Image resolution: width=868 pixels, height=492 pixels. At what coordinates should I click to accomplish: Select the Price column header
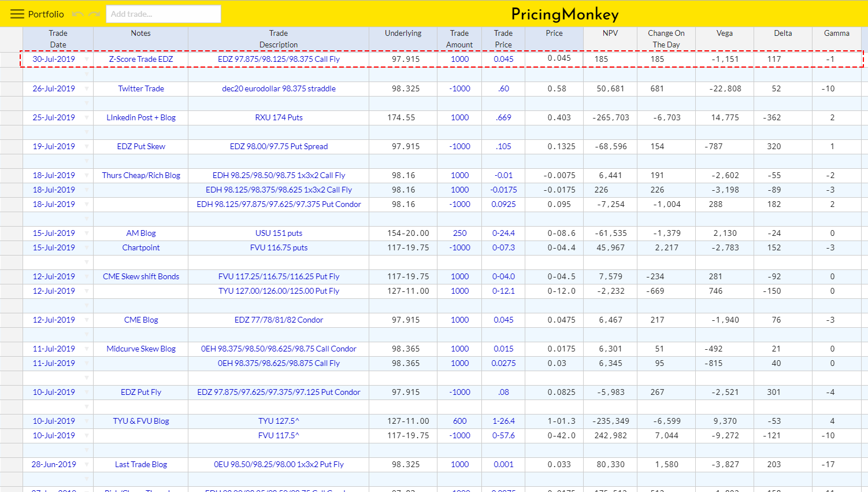[x=554, y=39]
